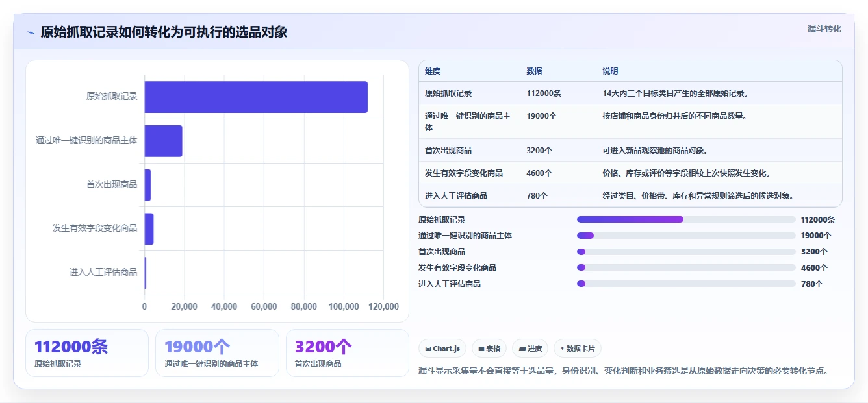This screenshot has height=403, width=868.
Task: Click the 漏斗转化 tag in header
Action: coord(824,29)
